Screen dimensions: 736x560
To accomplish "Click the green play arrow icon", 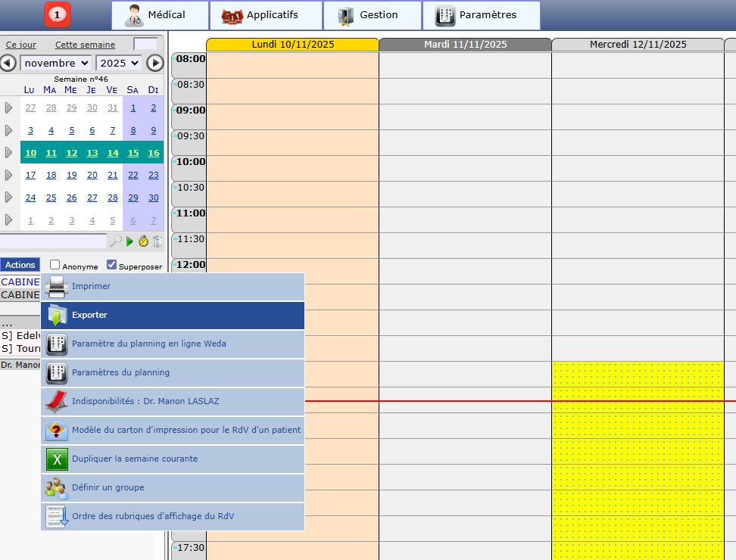I will [130, 241].
